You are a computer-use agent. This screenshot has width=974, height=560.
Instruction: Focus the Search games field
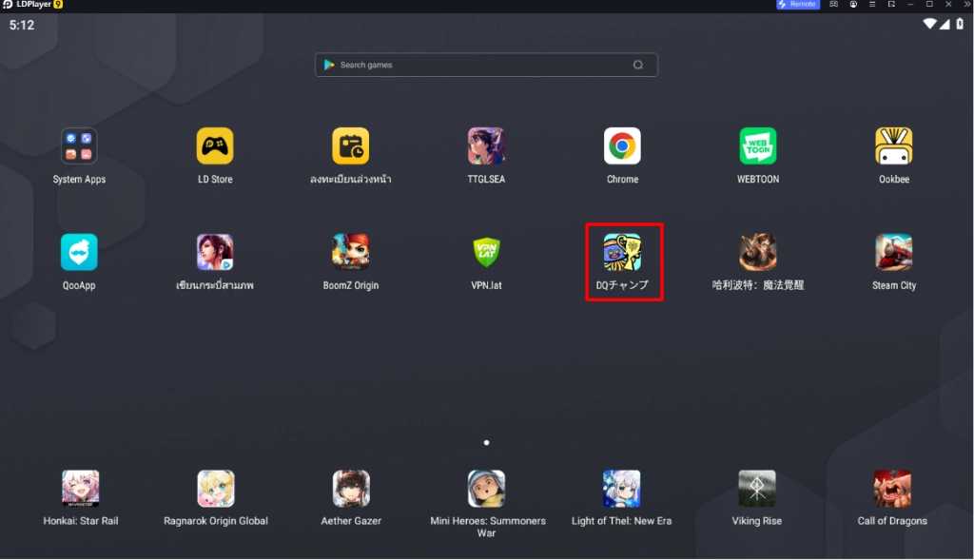pyautogui.click(x=486, y=65)
